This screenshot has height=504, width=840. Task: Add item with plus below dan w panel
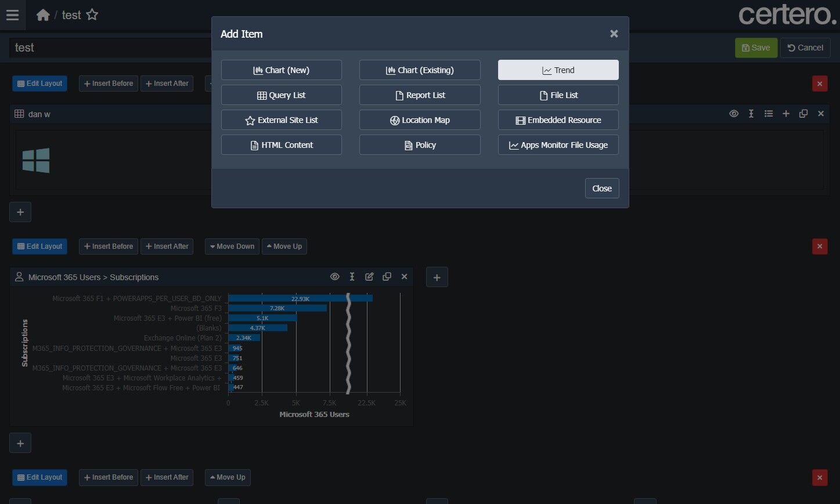[x=20, y=212]
